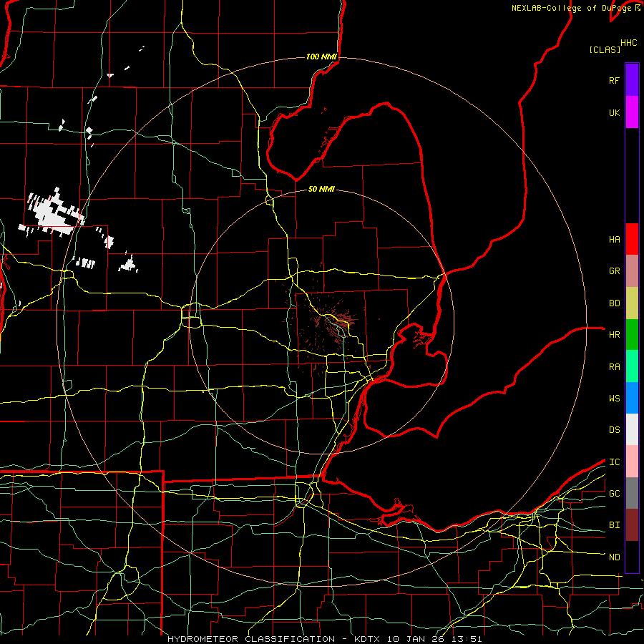This screenshot has height=644, width=644.
Task: Click the DS legend label
Action: [x=614, y=430]
